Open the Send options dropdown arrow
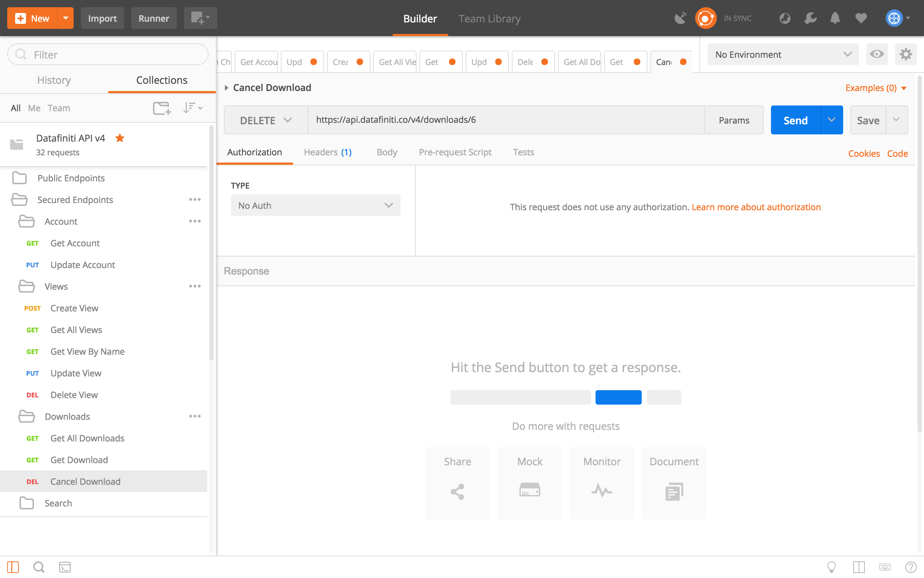This screenshot has width=924, height=578. click(x=832, y=120)
